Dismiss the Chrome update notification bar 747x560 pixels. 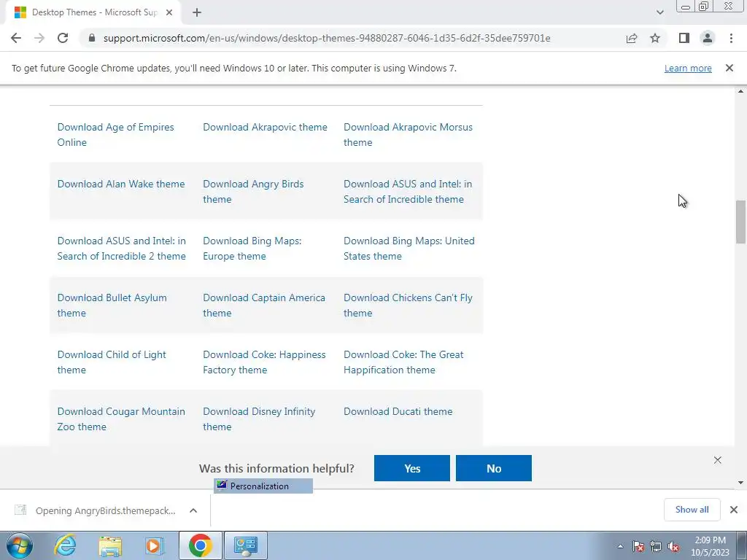click(729, 68)
